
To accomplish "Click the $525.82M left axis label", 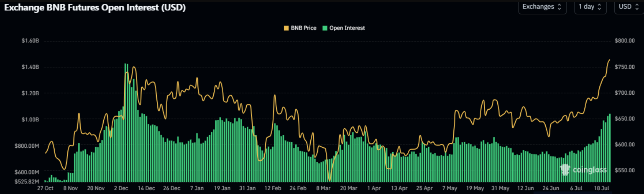I will click(28, 181).
